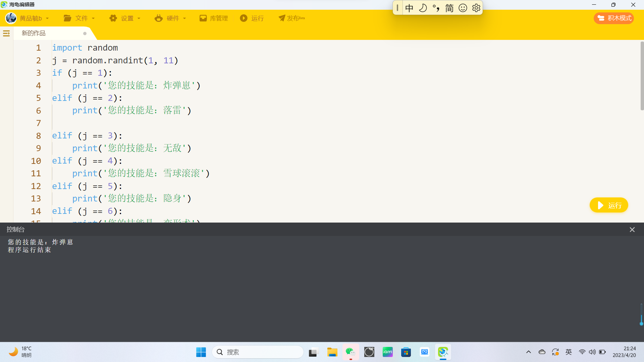Click console text 程序运行结束
The width and height of the screenshot is (644, 362).
(30, 250)
